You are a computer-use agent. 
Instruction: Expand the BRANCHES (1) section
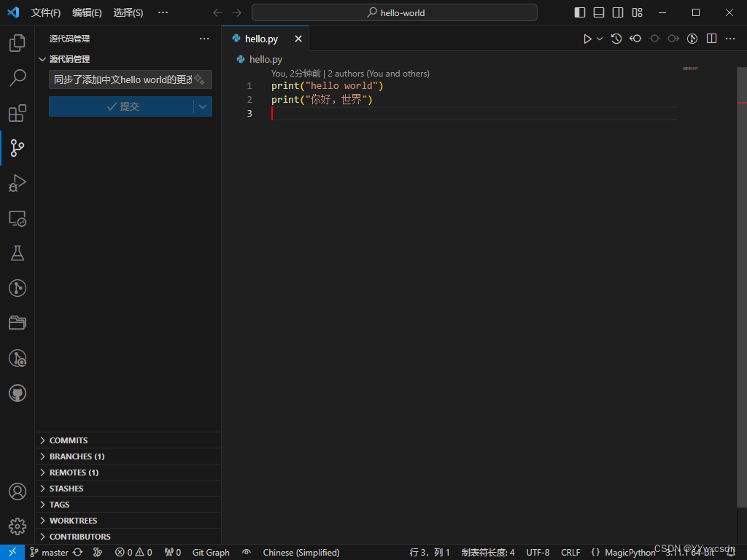point(128,456)
